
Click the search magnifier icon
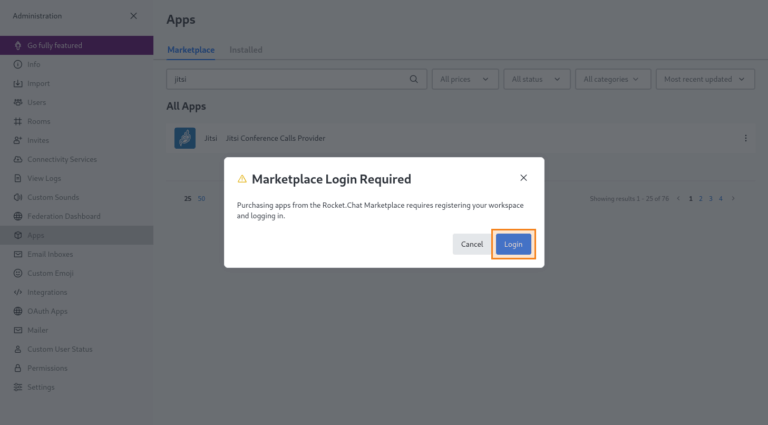[414, 79]
